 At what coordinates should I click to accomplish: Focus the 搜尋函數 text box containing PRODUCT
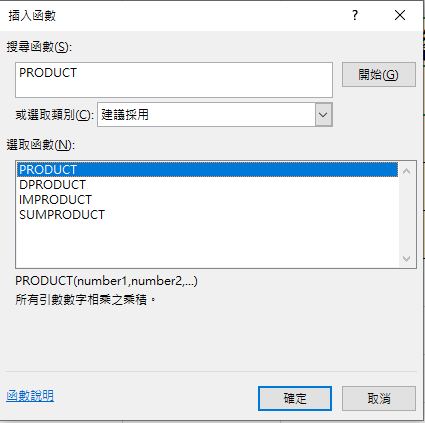pos(174,80)
